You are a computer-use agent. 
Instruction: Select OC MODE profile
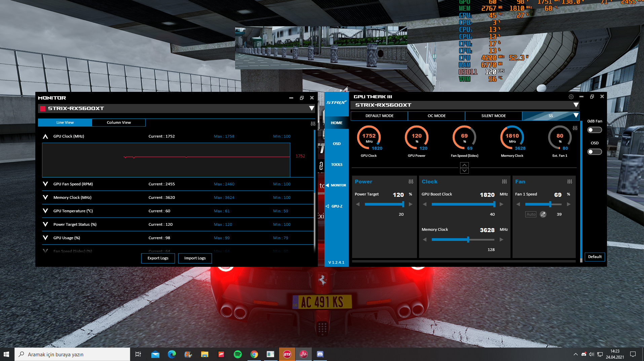tap(437, 116)
